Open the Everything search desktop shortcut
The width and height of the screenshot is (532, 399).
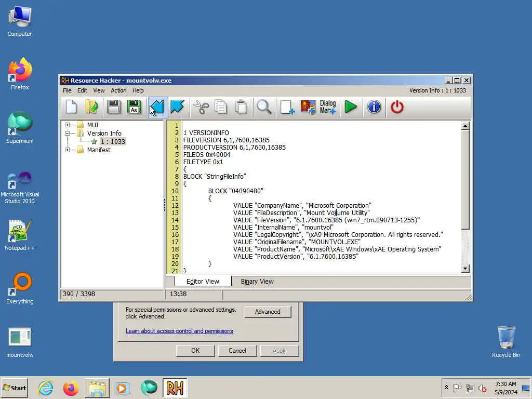point(20,288)
